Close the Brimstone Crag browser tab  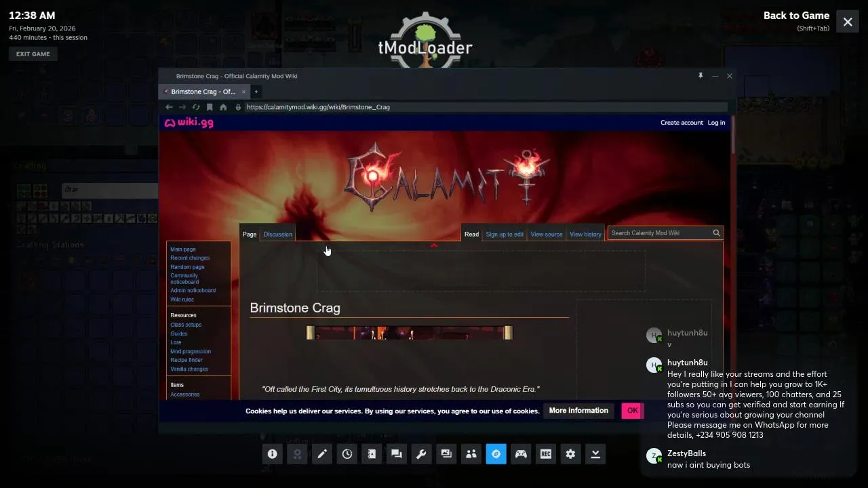[244, 91]
